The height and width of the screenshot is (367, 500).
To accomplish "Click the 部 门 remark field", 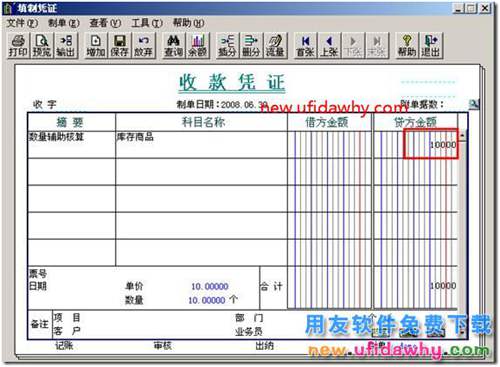I will [249, 318].
